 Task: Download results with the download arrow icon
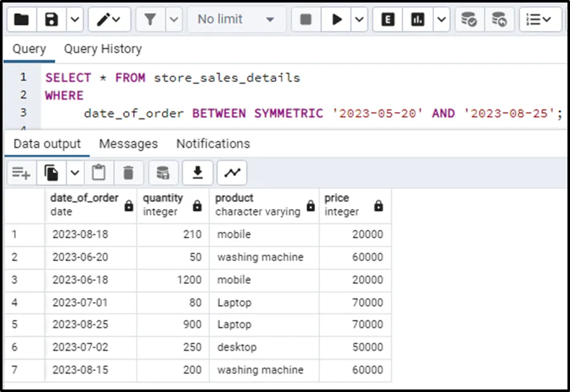tap(198, 172)
